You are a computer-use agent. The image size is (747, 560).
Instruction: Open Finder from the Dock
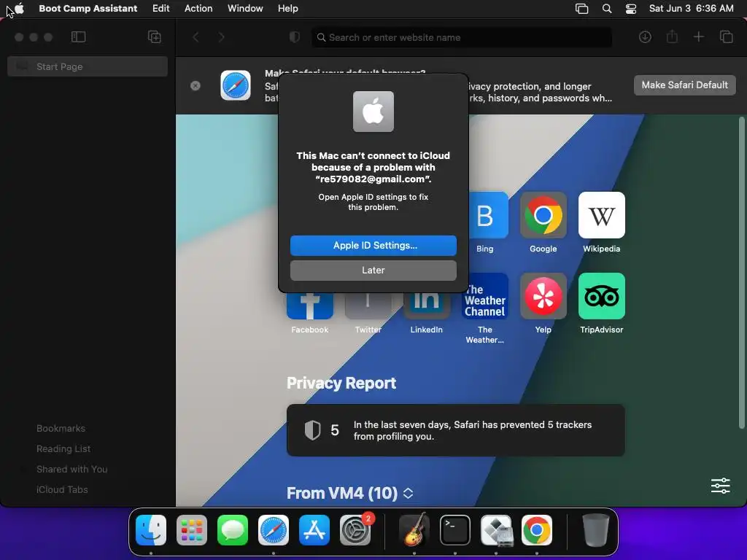(151, 531)
